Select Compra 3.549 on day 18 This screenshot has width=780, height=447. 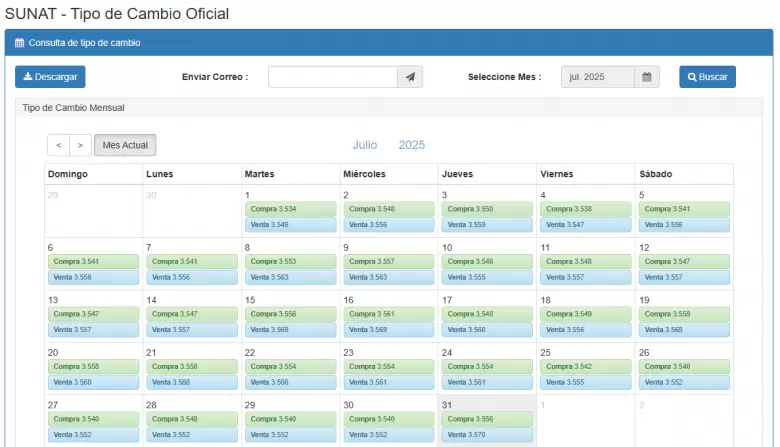pos(586,314)
